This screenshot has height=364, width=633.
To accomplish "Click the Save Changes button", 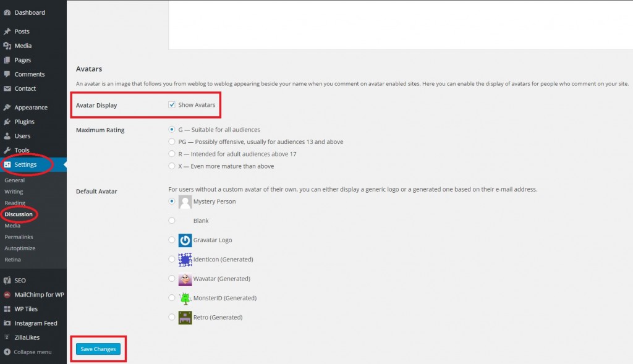I will point(98,349).
